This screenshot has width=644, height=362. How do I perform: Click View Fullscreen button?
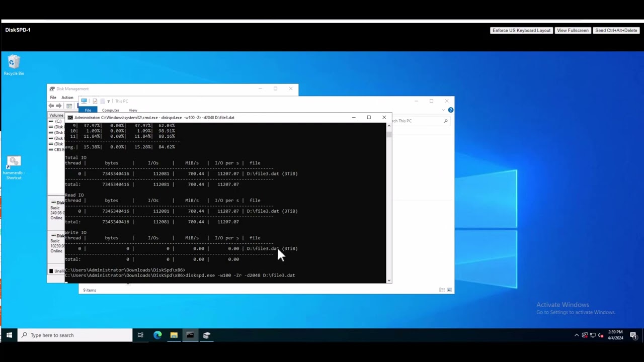pos(573,31)
